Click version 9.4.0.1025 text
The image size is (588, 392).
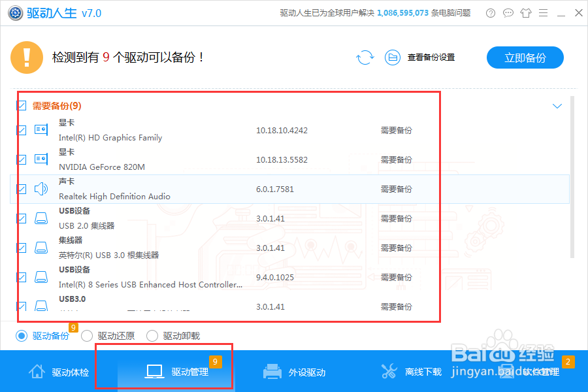pyautogui.click(x=275, y=277)
